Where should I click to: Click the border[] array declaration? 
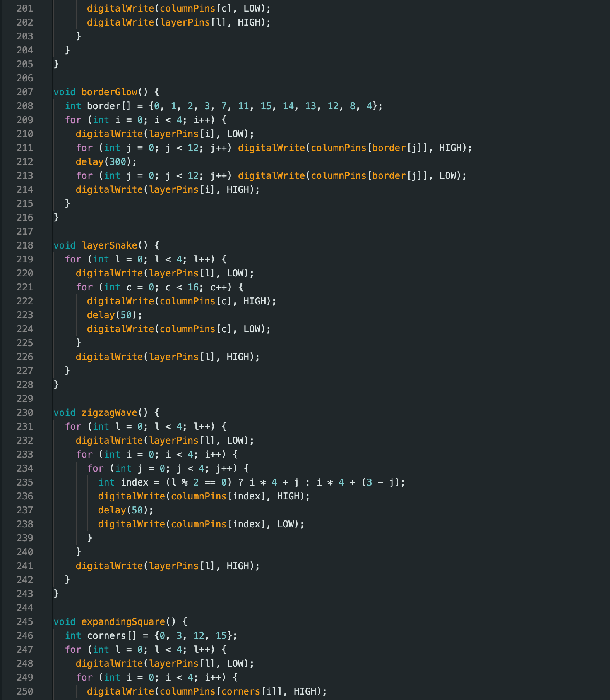[224, 106]
